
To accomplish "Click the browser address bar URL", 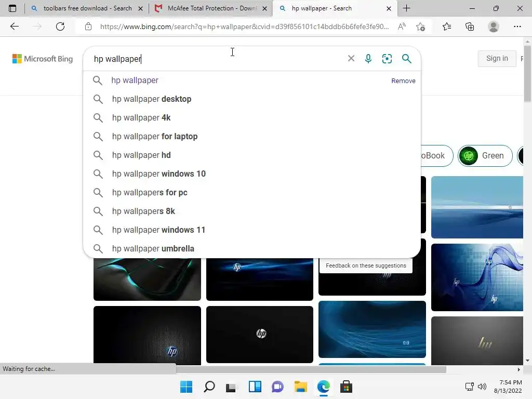I will click(x=244, y=26).
